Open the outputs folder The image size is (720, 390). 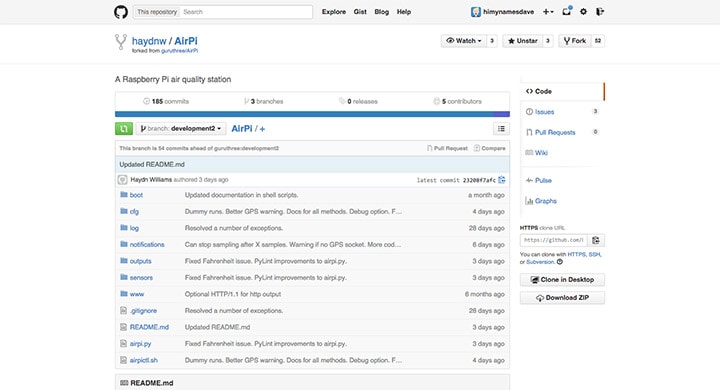141,261
